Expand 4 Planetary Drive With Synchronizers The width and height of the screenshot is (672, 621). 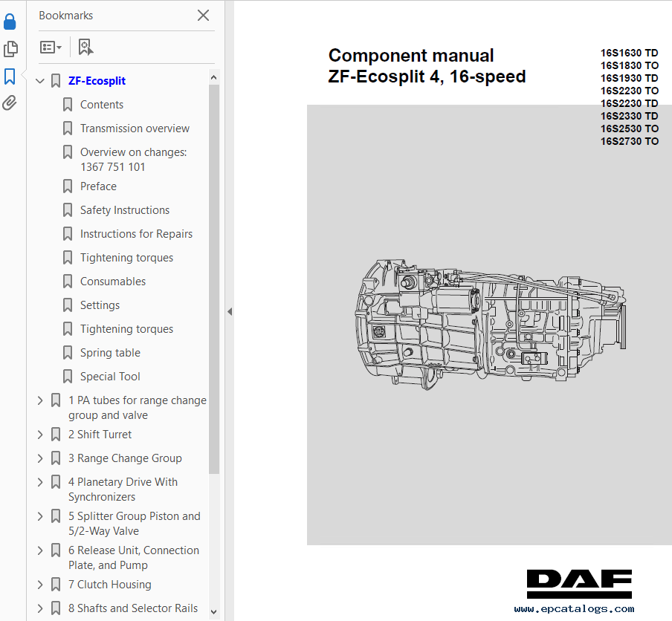pyautogui.click(x=40, y=482)
